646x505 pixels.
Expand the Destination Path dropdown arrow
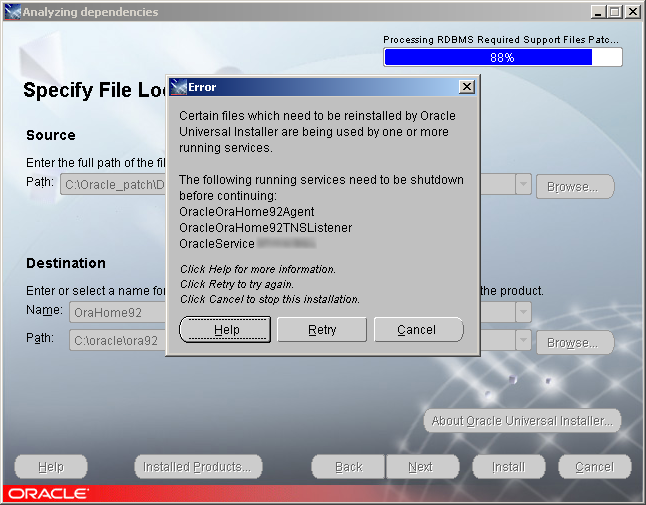(x=523, y=341)
